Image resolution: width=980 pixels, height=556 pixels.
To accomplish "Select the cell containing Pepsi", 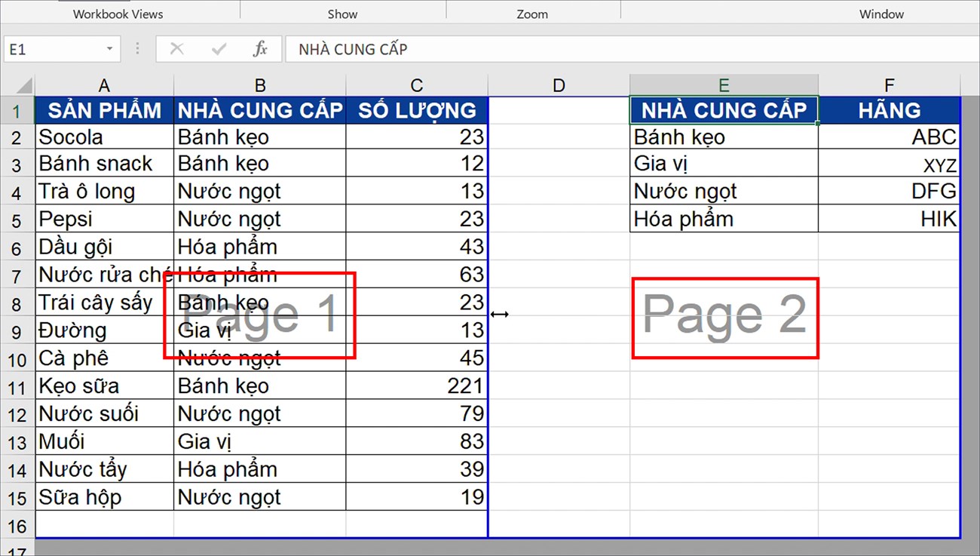I will 104,219.
